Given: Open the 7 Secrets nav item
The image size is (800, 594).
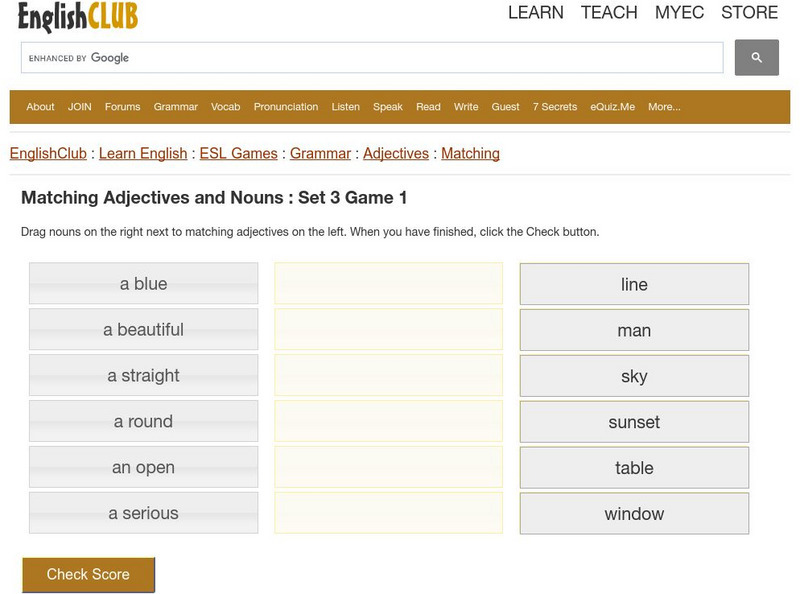Looking at the screenshot, I should [555, 107].
